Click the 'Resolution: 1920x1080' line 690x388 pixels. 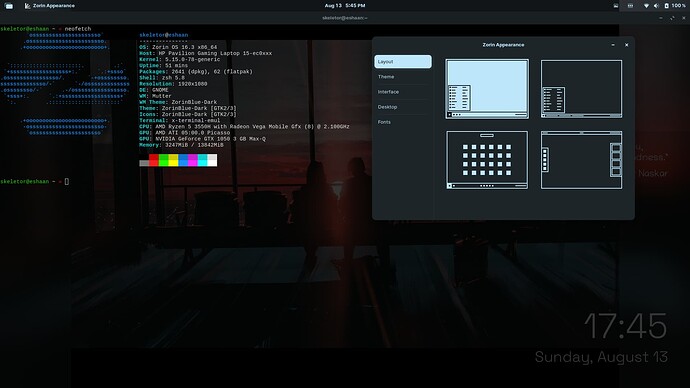point(173,84)
